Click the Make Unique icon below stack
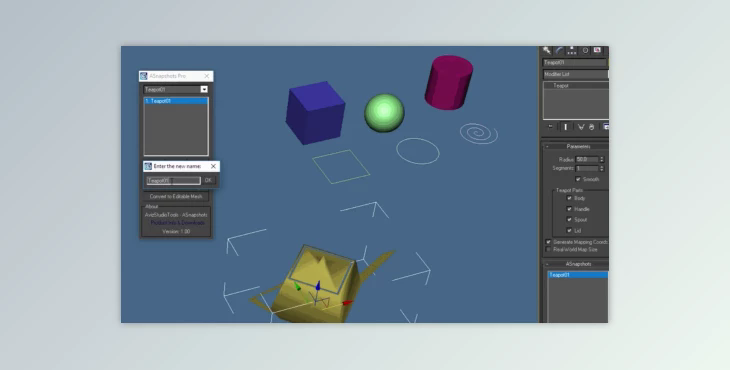Screen dimensions: 730x370 (581, 127)
